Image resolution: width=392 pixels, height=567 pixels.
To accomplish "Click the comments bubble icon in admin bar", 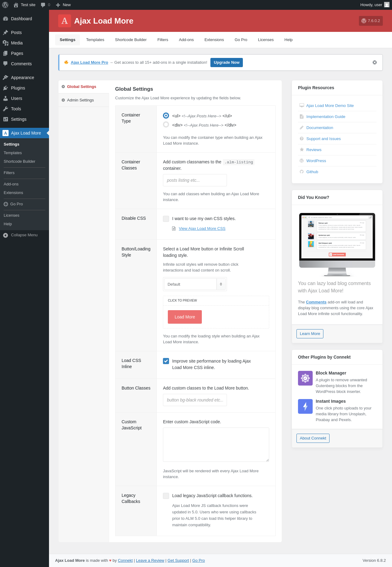I will pos(43,5).
